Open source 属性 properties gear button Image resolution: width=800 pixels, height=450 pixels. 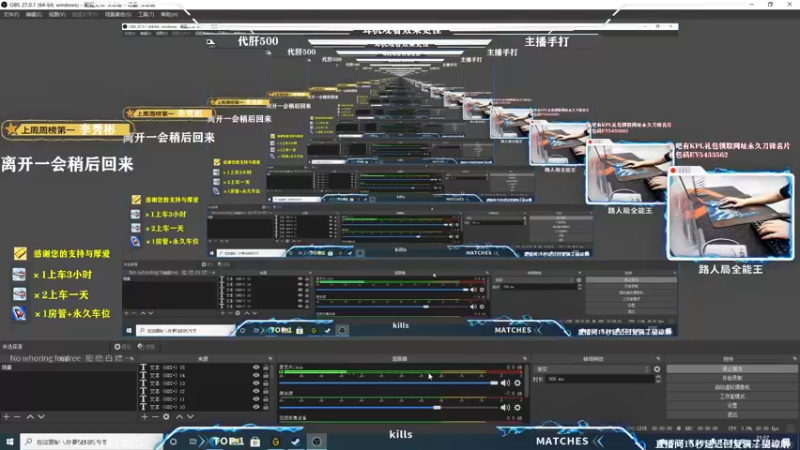click(122, 346)
